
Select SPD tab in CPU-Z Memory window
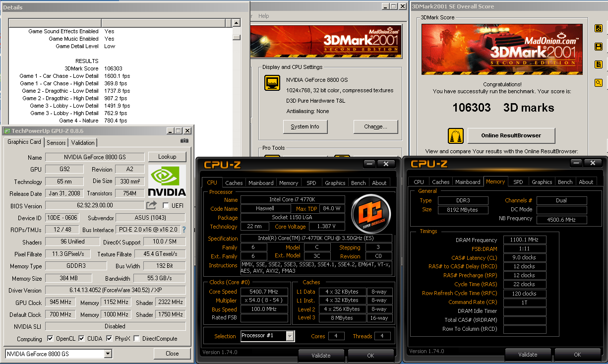(x=518, y=182)
